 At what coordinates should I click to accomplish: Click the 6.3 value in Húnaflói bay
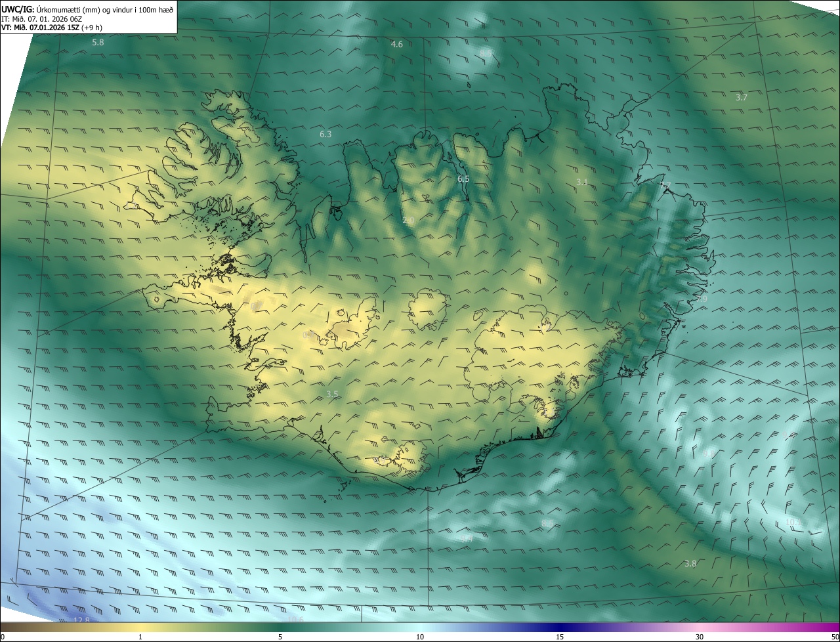pos(325,135)
